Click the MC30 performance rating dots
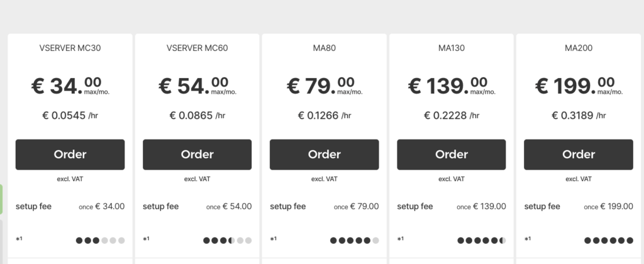This screenshot has width=644, height=264. [101, 240]
